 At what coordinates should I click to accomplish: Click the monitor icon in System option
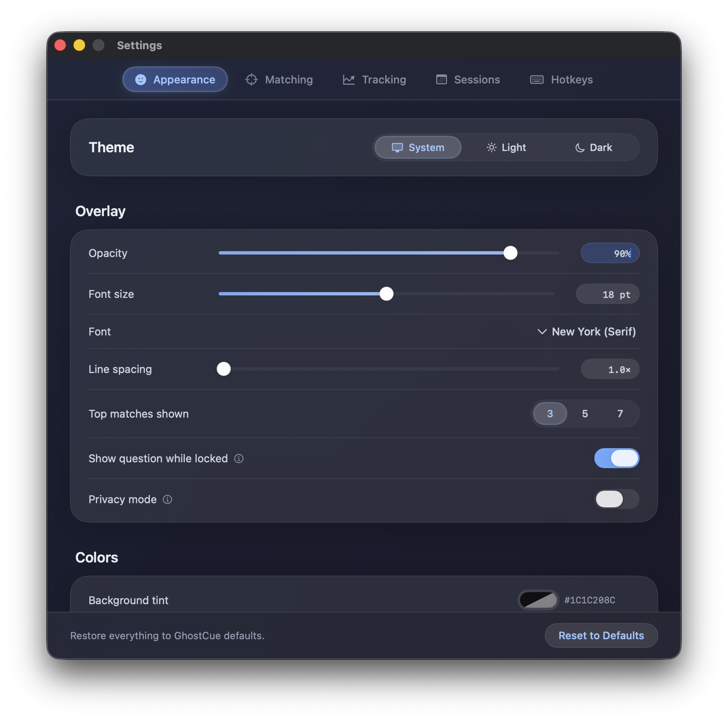(397, 148)
